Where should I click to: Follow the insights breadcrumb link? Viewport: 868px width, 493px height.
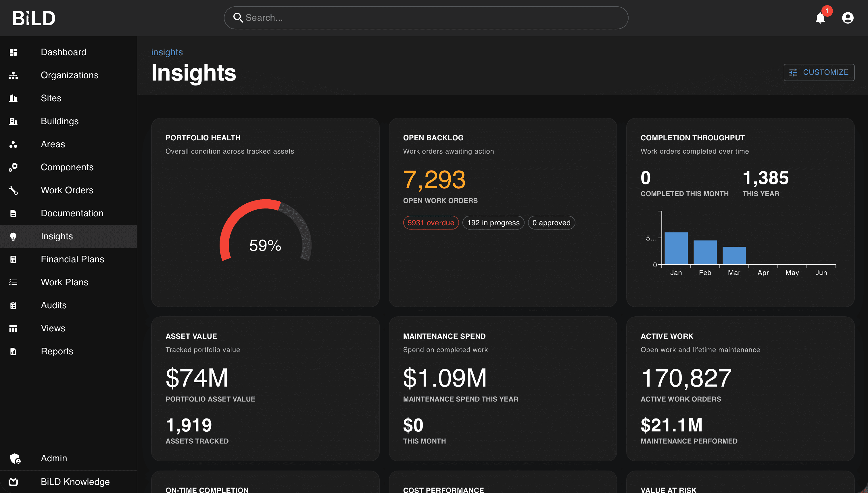tap(167, 52)
